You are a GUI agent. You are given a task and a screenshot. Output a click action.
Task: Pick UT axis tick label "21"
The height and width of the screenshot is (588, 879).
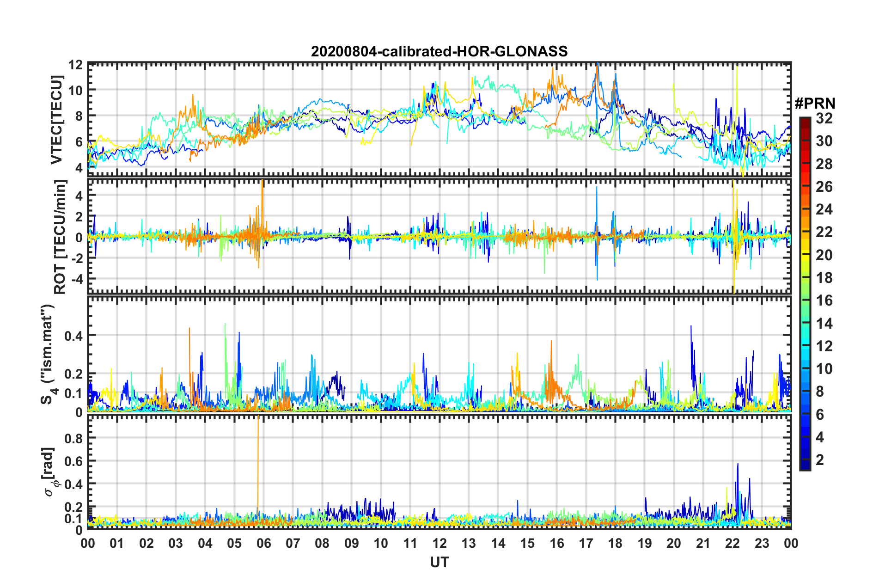(703, 543)
